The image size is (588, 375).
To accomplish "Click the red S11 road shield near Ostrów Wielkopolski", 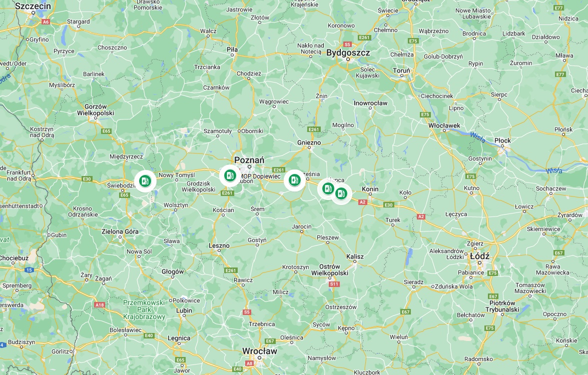I will click(x=334, y=284).
